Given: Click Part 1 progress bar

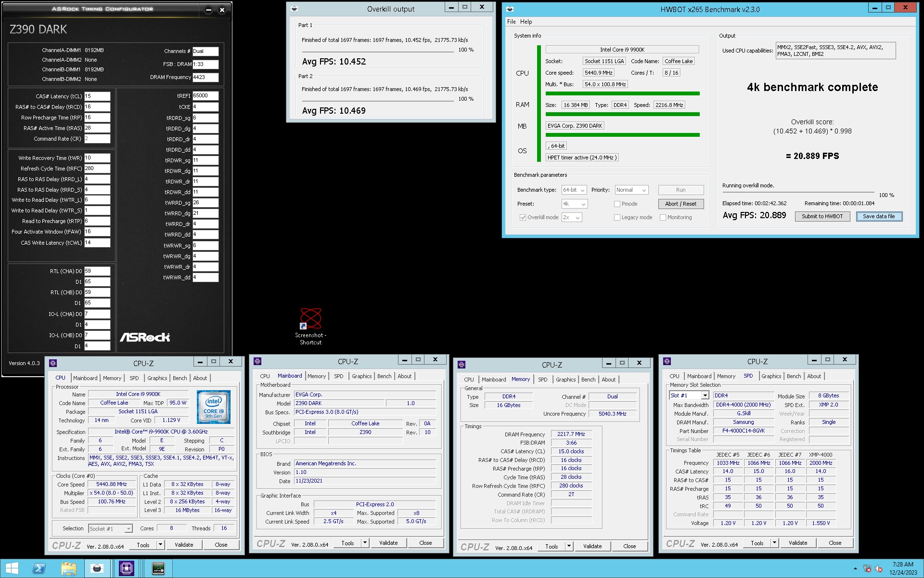Looking at the screenshot, I should tap(378, 52).
